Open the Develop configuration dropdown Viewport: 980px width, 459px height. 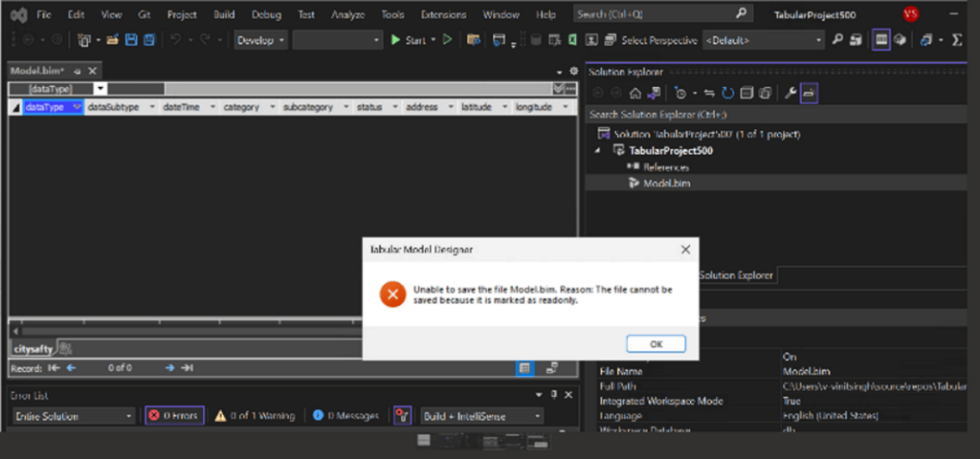pyautogui.click(x=261, y=40)
